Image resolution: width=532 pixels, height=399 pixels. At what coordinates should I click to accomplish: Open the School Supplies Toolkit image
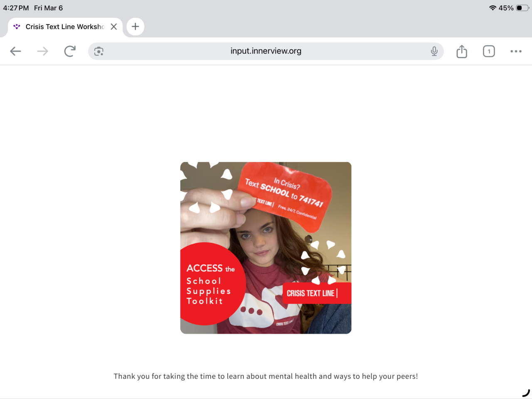(x=266, y=248)
